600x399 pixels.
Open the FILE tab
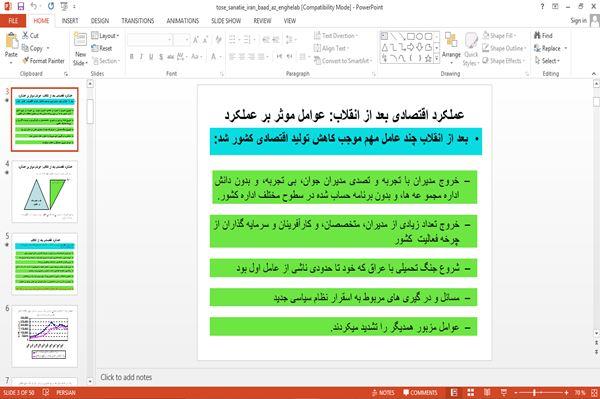click(x=13, y=21)
